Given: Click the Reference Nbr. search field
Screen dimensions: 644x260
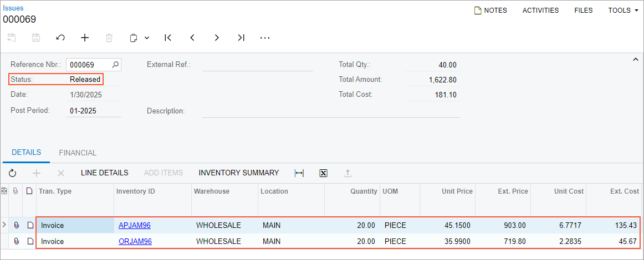Looking at the screenshot, I should point(89,65).
